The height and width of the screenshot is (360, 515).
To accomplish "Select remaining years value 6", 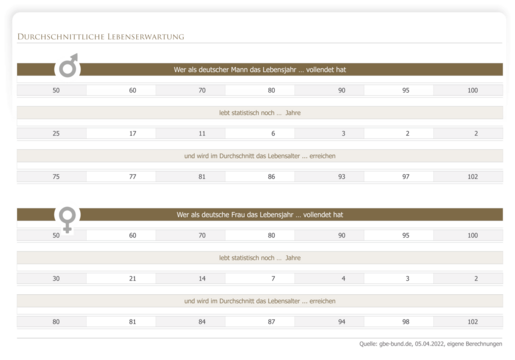I will pos(273,133).
